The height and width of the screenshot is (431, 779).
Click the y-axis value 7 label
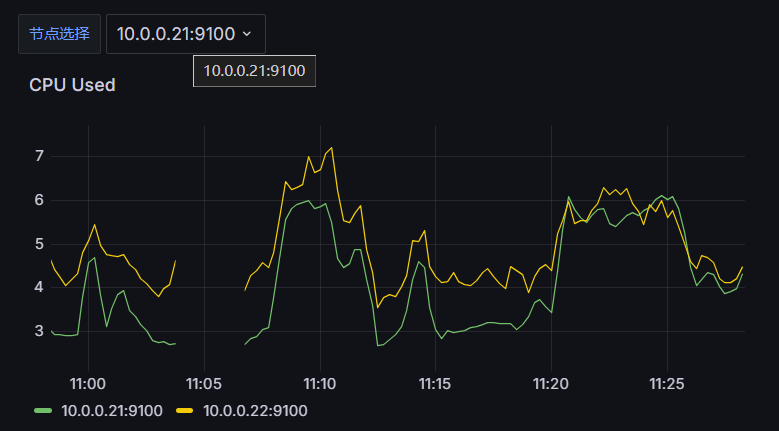(39, 156)
